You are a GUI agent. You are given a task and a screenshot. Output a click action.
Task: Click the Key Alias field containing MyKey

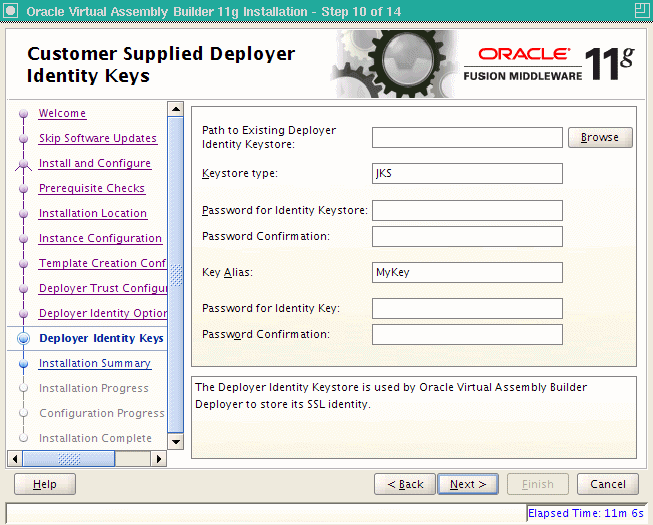coord(467,272)
